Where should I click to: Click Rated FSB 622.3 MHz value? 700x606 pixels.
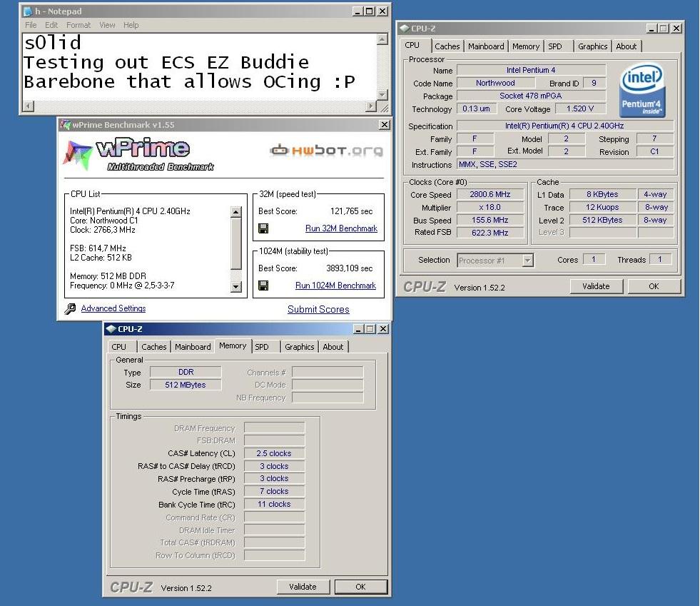pyautogui.click(x=490, y=233)
